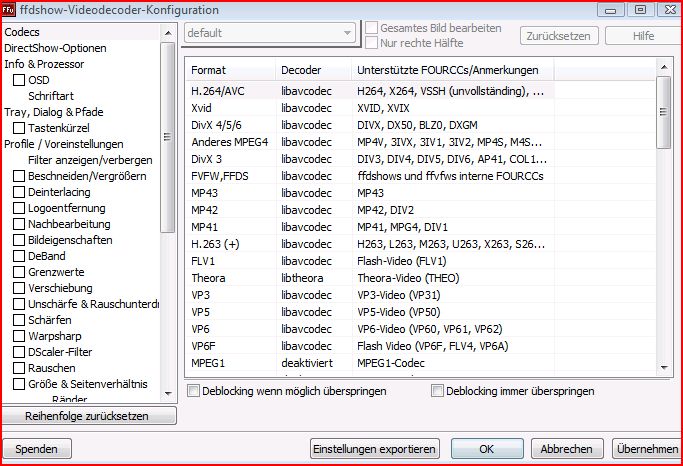Check the Deinterlacing filter box

[x=19, y=192]
